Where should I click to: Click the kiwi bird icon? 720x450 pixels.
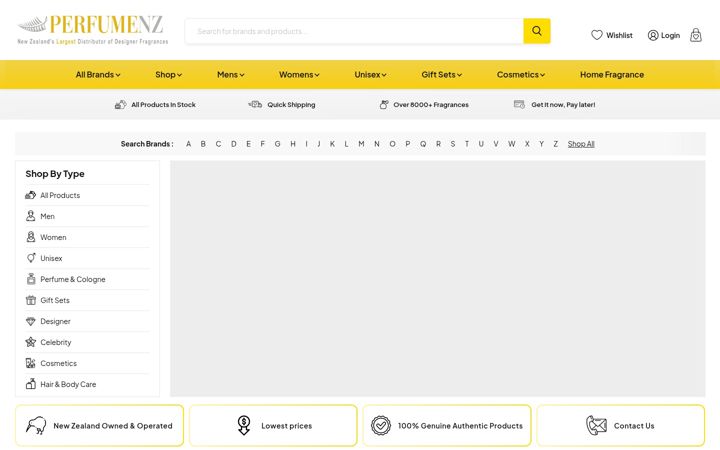click(x=36, y=425)
